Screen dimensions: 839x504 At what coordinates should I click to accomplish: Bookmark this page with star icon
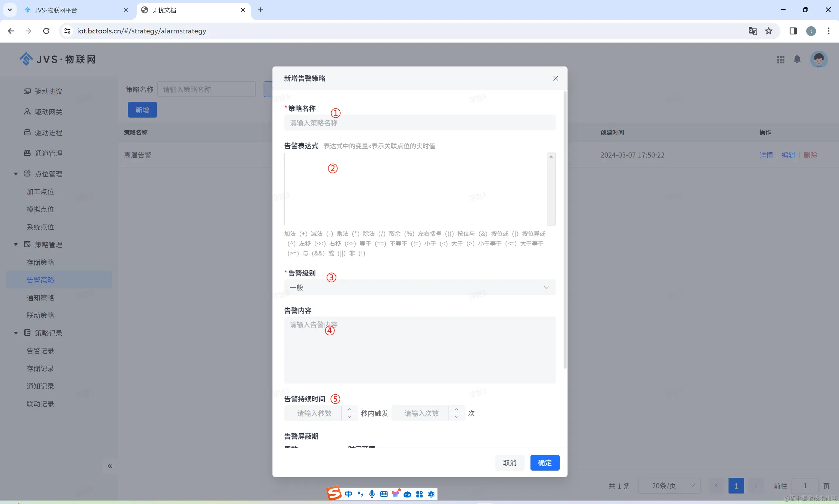[768, 31]
